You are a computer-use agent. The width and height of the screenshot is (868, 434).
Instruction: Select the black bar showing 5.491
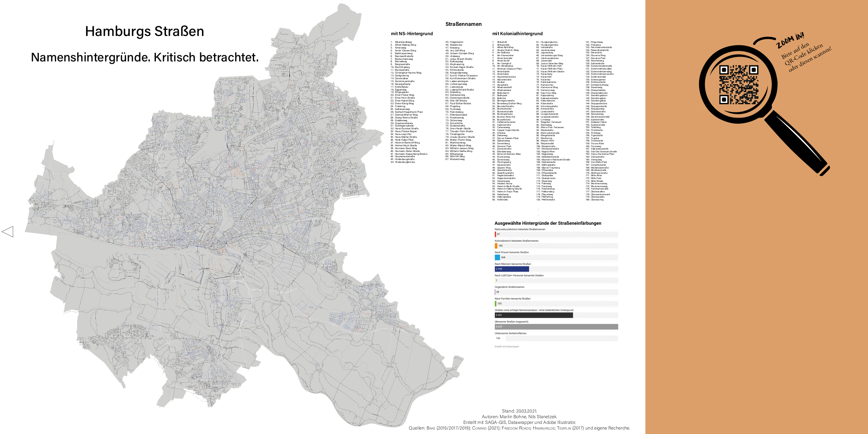[534, 315]
